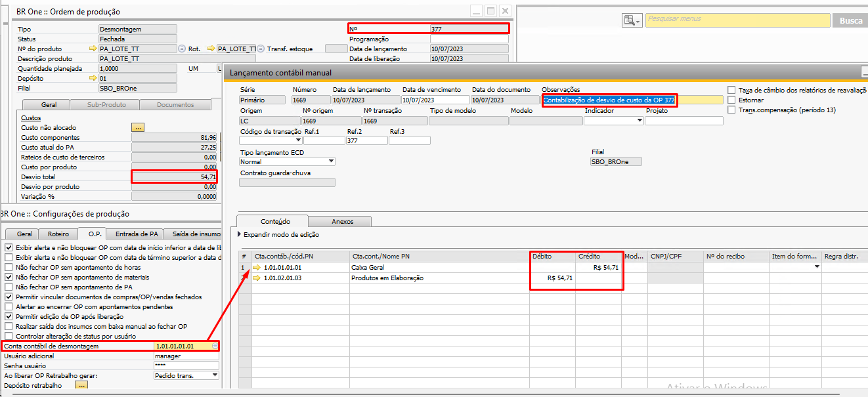
Task: Select Produtos em Elaboração cell
Action: 439,278
